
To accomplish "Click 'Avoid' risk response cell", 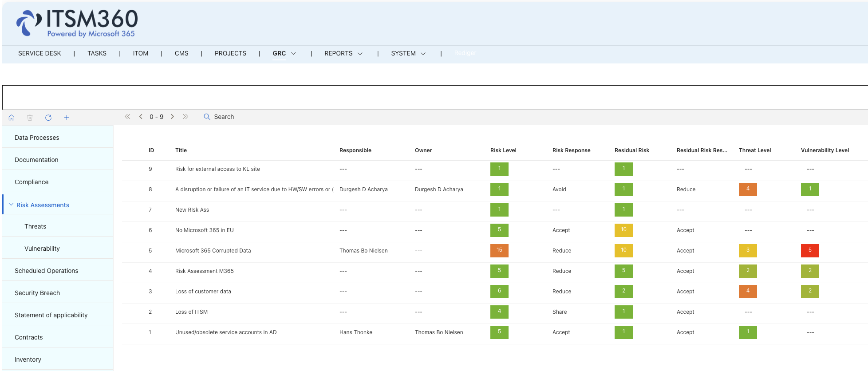I will click(x=559, y=189).
